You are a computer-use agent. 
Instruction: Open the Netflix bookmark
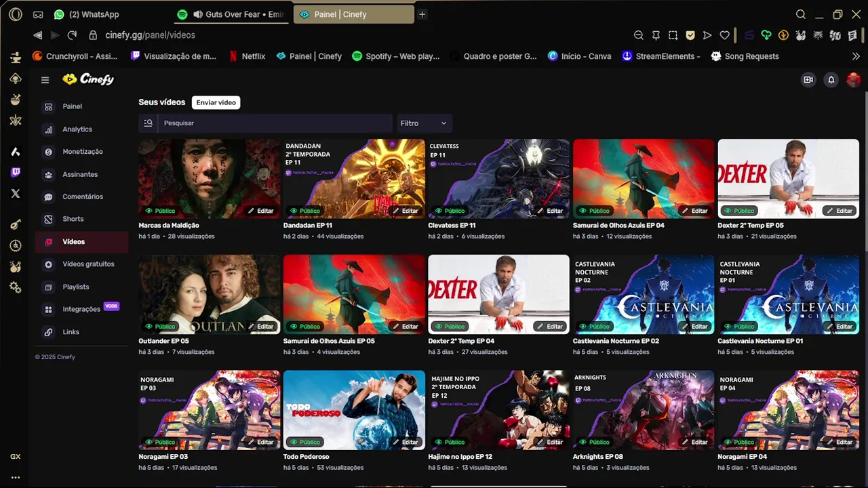pyautogui.click(x=247, y=56)
